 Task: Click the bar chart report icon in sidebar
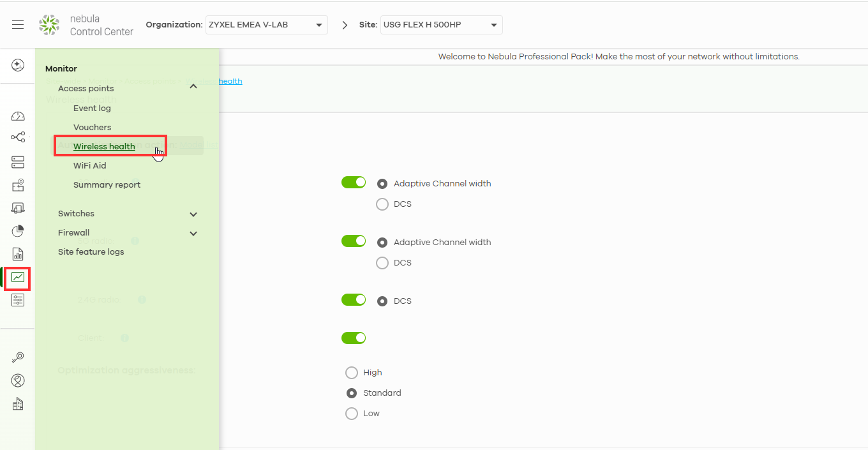point(18,254)
